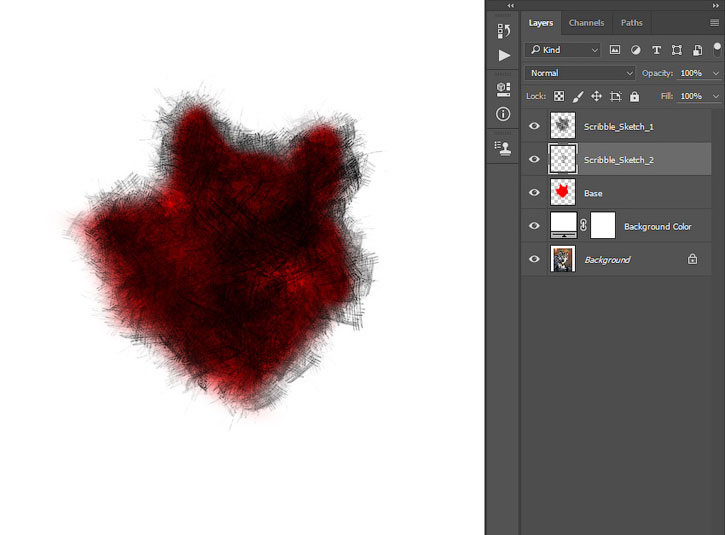The width and height of the screenshot is (725, 535).
Task: Click the Opacity label
Action: click(x=657, y=73)
